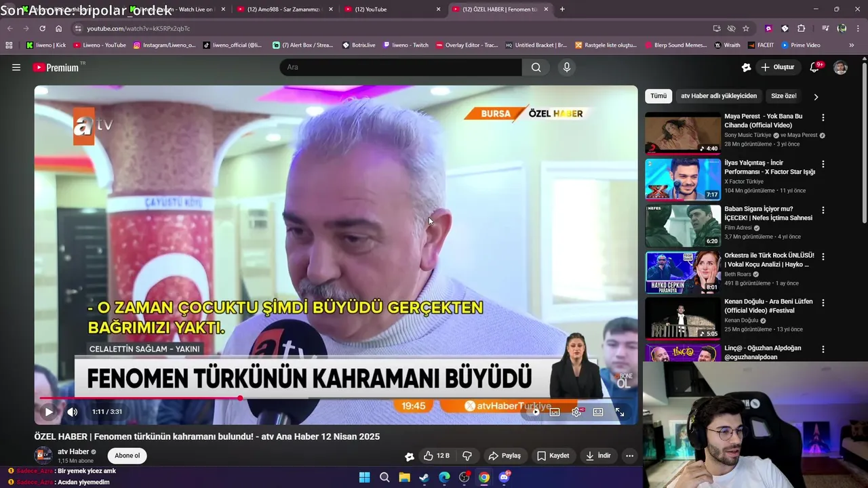Screen dimensions: 868x488
Task: Reload the page
Action: point(42,28)
